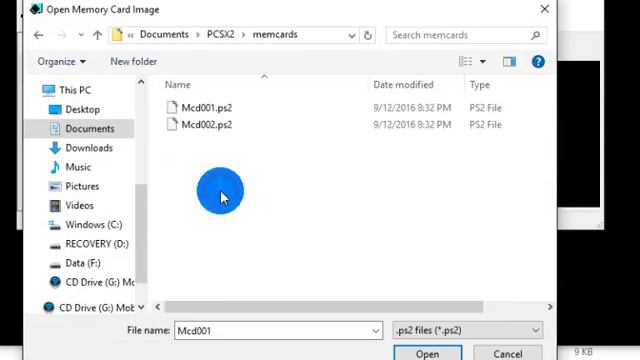This screenshot has width=640, height=360.
Task: Expand the File name dropdown arrow
Action: point(376,331)
